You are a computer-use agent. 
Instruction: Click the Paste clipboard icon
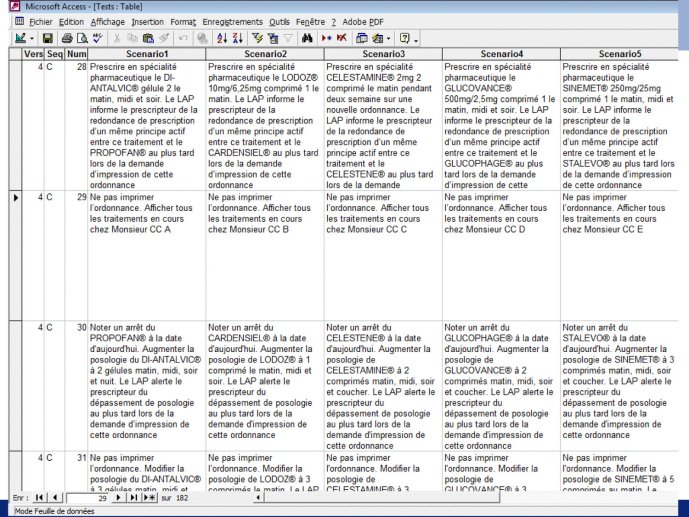click(148, 39)
